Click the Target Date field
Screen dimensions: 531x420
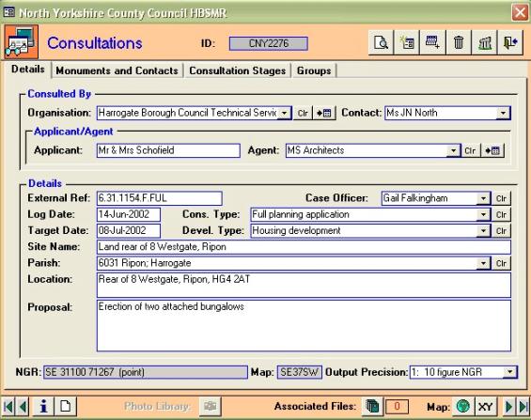pos(129,231)
